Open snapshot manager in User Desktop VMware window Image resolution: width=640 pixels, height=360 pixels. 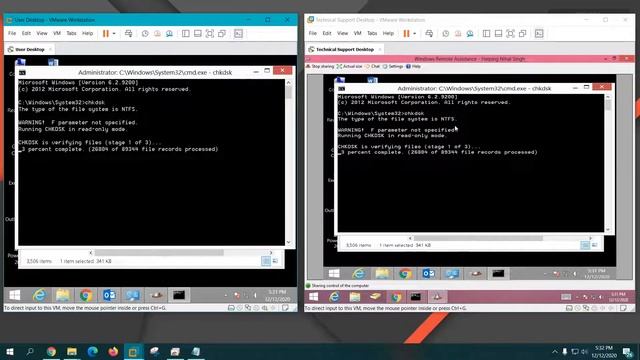point(169,33)
